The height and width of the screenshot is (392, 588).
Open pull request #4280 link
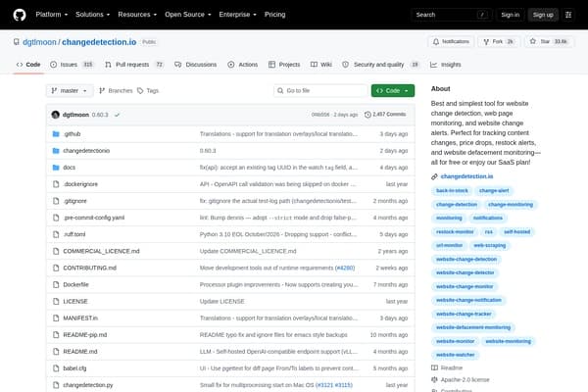click(x=345, y=268)
